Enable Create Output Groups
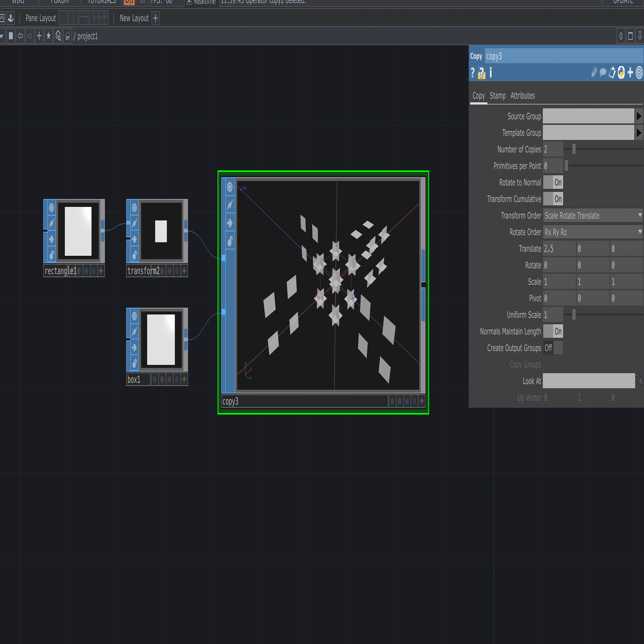The height and width of the screenshot is (644, 644). tap(553, 348)
